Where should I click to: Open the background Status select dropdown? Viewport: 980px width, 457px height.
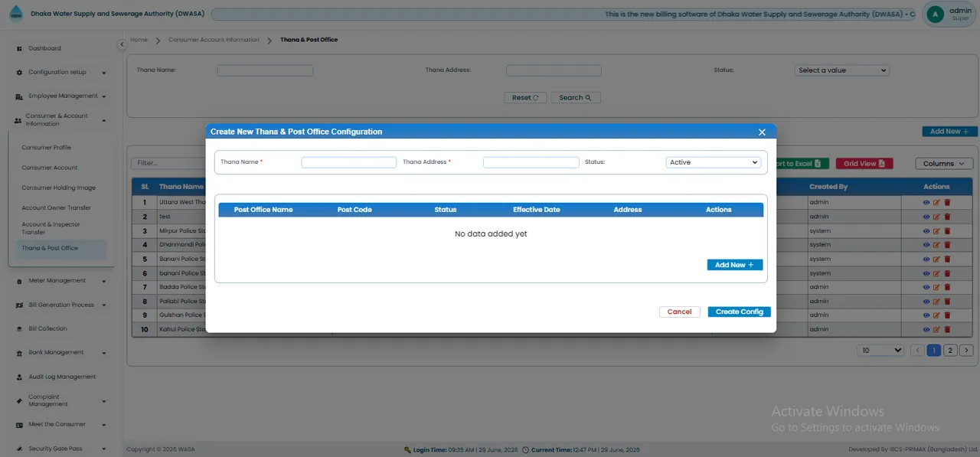[841, 70]
